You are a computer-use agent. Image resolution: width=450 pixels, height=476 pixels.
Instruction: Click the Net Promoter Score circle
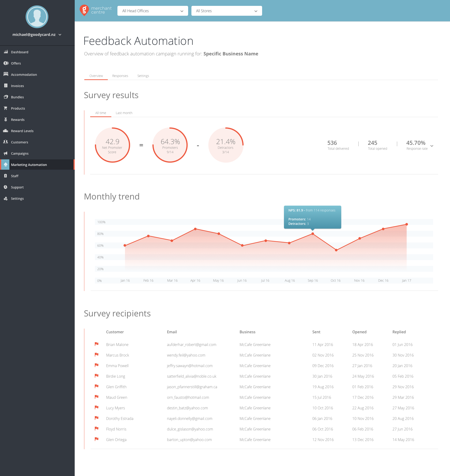tap(112, 145)
